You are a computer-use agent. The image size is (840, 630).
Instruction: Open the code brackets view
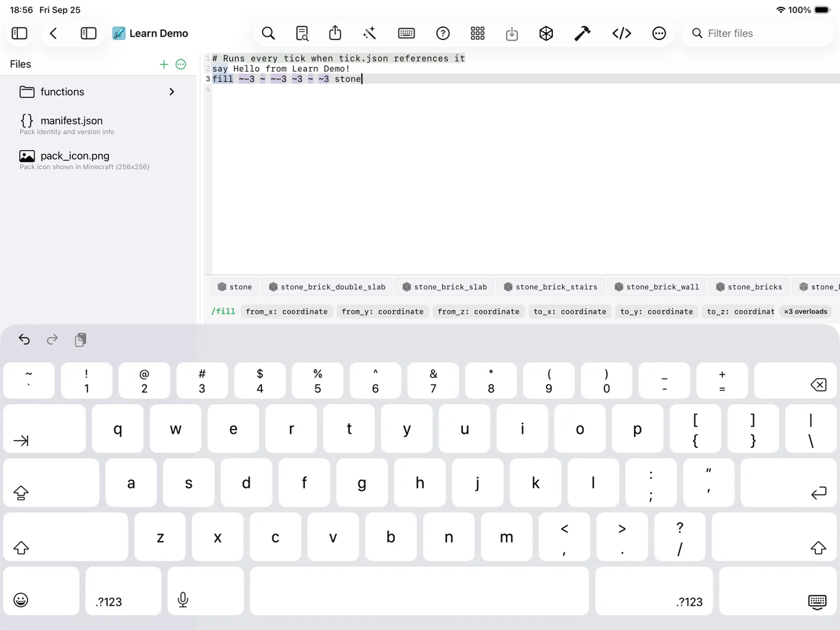622,33
